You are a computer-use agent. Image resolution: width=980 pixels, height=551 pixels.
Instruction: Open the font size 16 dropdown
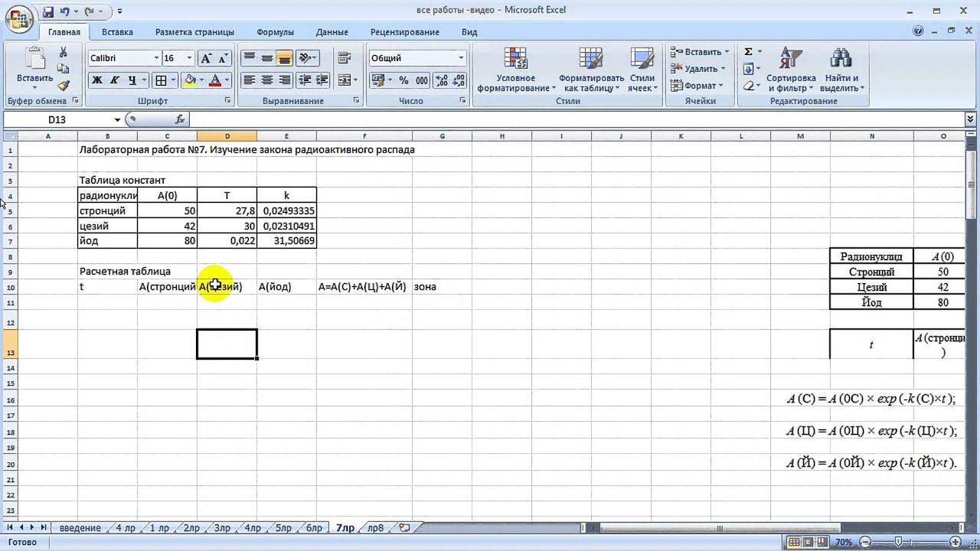click(x=189, y=58)
